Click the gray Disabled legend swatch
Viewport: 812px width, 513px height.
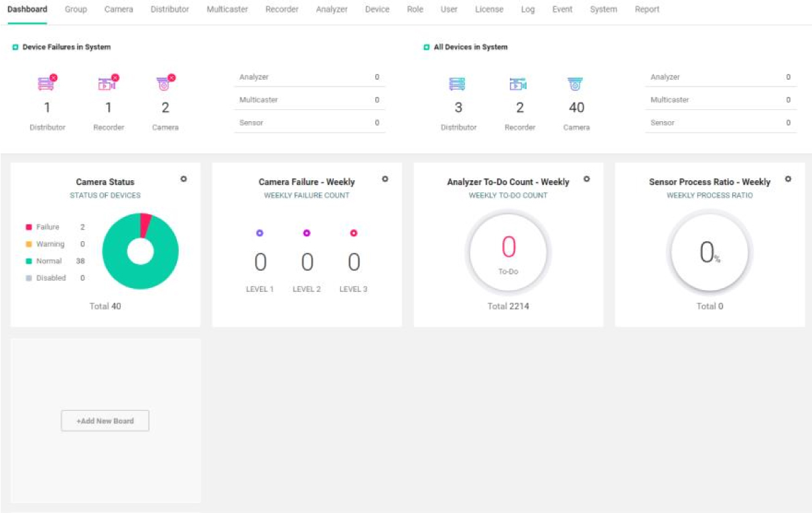pyautogui.click(x=29, y=278)
